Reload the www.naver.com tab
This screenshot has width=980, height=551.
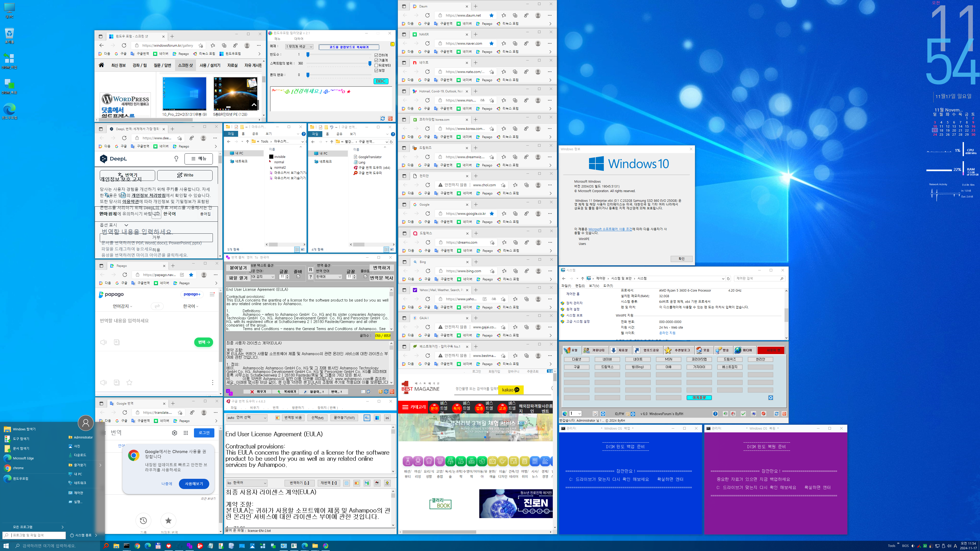pyautogui.click(x=427, y=43)
